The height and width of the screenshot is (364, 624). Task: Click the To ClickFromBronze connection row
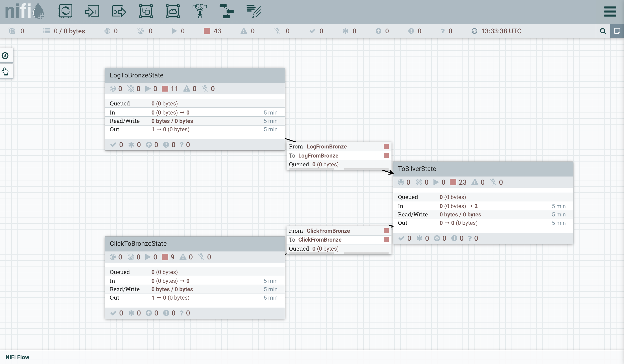tap(339, 239)
